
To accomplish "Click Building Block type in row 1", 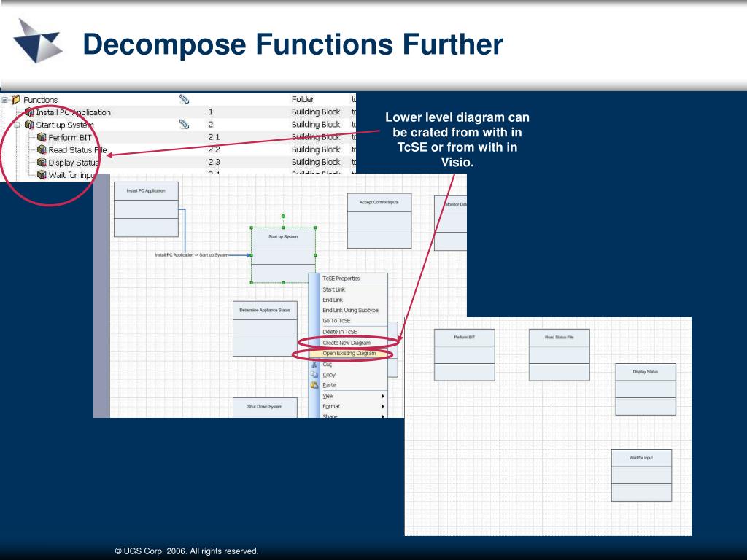I will [x=316, y=112].
